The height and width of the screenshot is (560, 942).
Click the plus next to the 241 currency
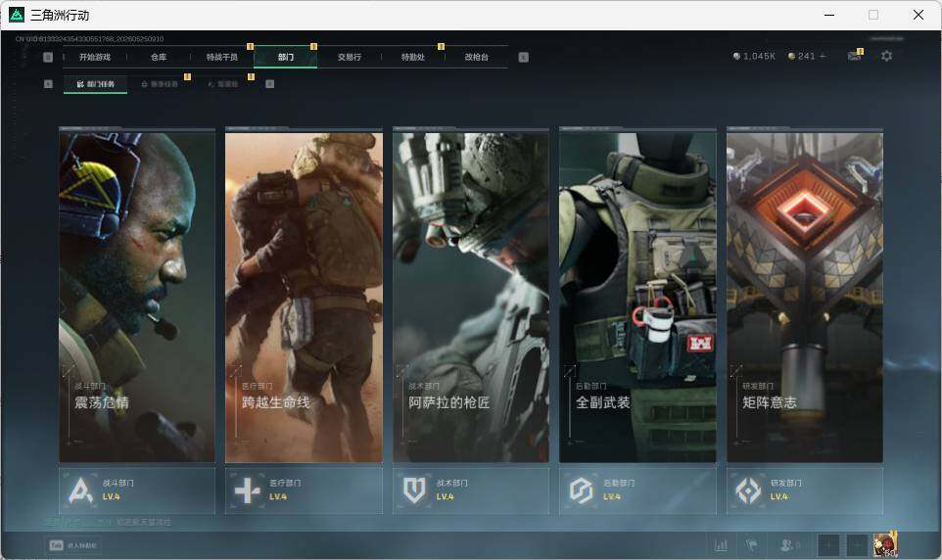click(824, 56)
